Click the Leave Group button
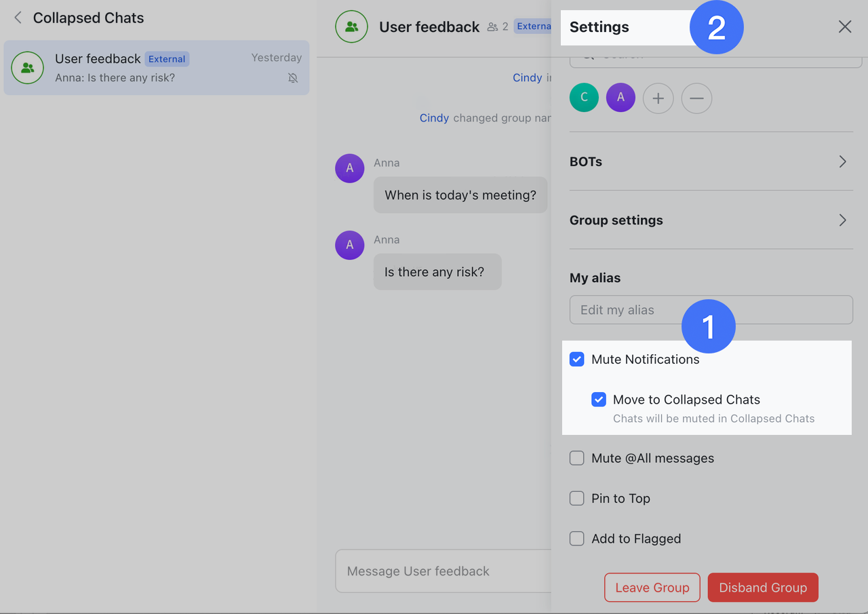868x614 pixels. click(652, 588)
